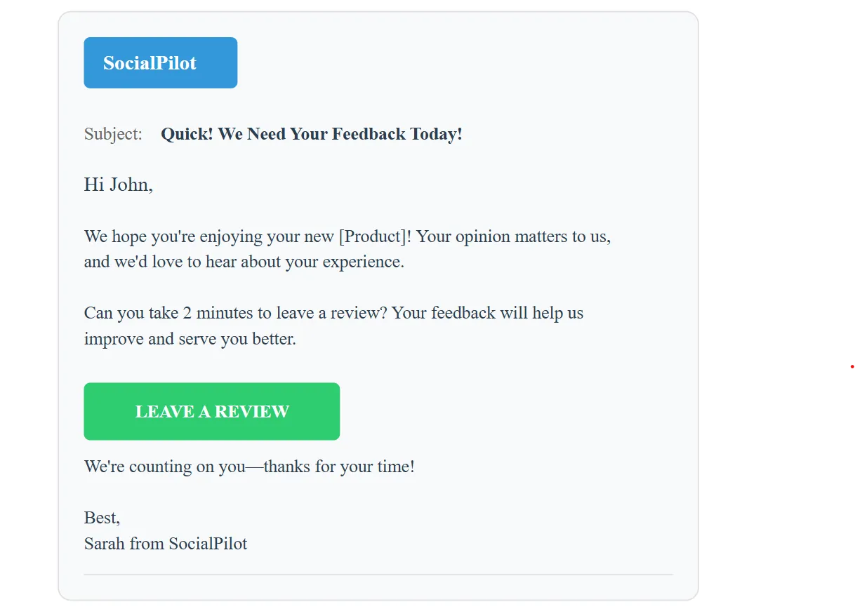Click the 'We're counting on you' line

tap(249, 466)
